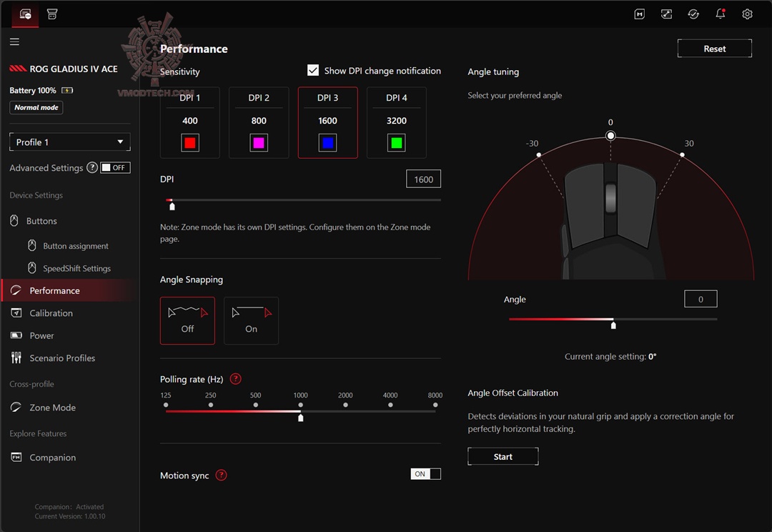
Task: Click the DPI 1 red color swatch
Action: (190, 143)
